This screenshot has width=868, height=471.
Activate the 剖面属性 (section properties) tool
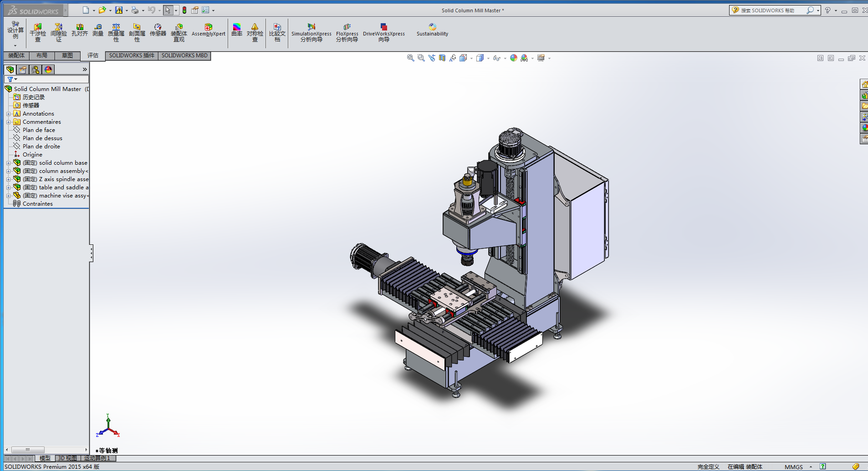click(137, 32)
